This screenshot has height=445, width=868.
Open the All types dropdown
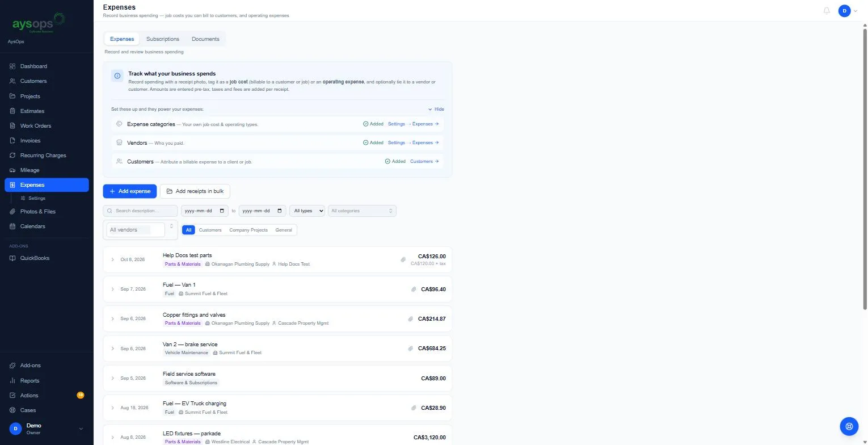[x=307, y=211]
